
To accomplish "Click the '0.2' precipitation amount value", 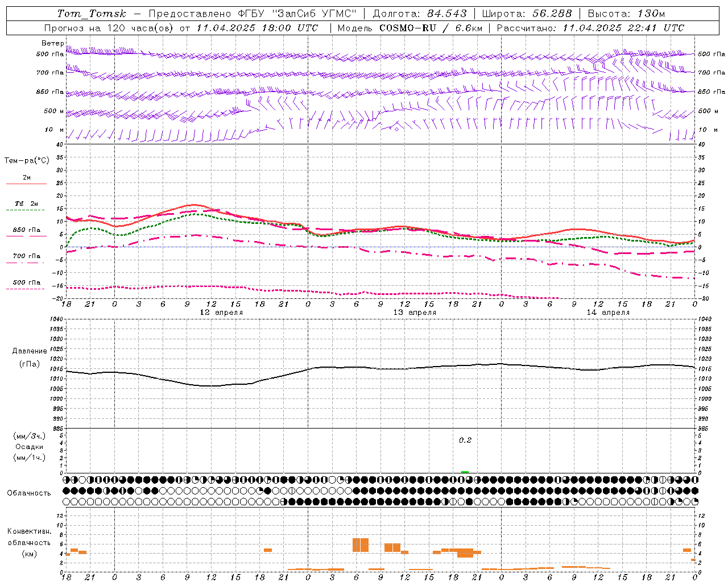I will 465,440.
